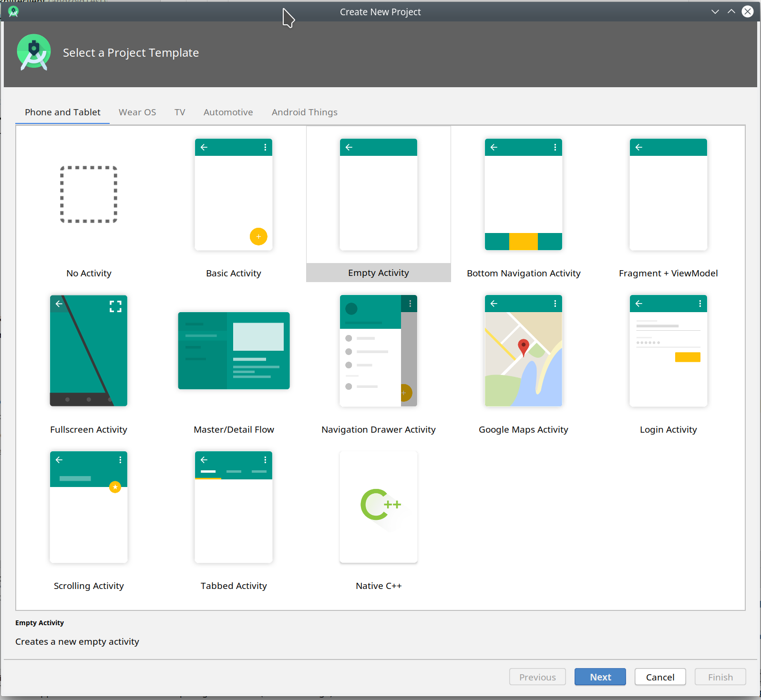Open the Android Things tab
761x700 pixels.
304,112
